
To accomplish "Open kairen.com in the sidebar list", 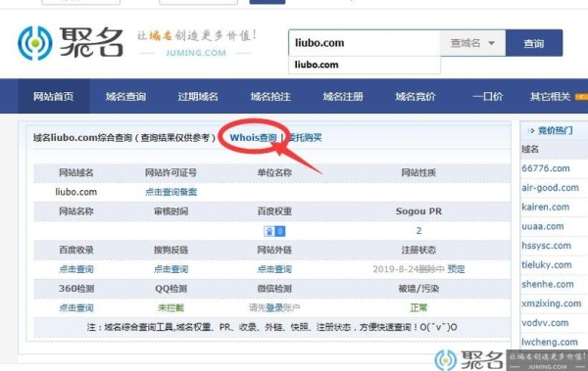I will [546, 207].
